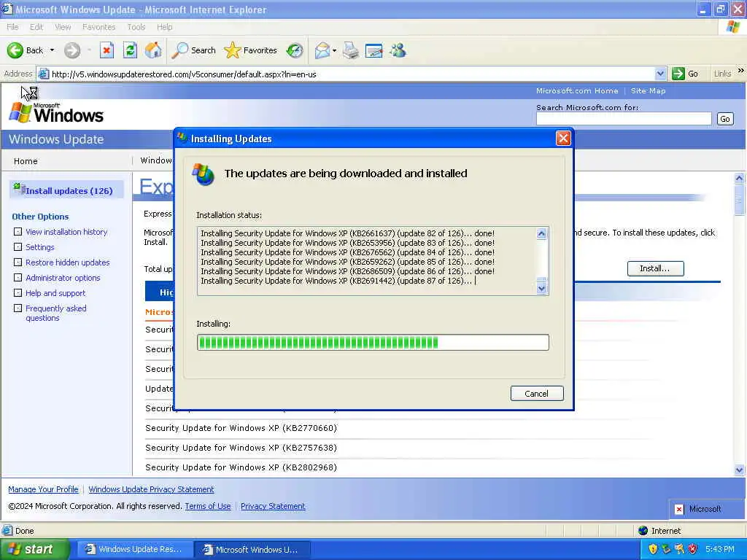This screenshot has height=560, width=747.
Task: Open Favorites star toolbar button
Action: pos(251,50)
